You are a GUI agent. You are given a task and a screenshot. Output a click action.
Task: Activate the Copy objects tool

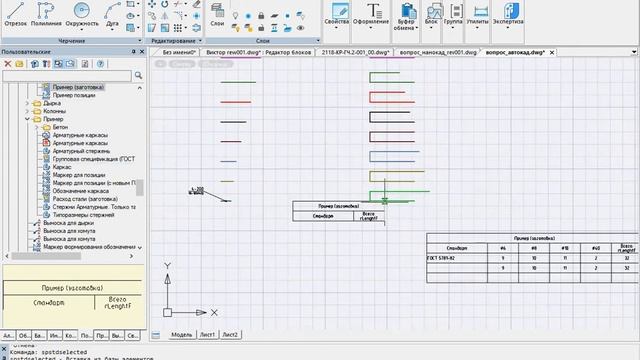[152, 16]
